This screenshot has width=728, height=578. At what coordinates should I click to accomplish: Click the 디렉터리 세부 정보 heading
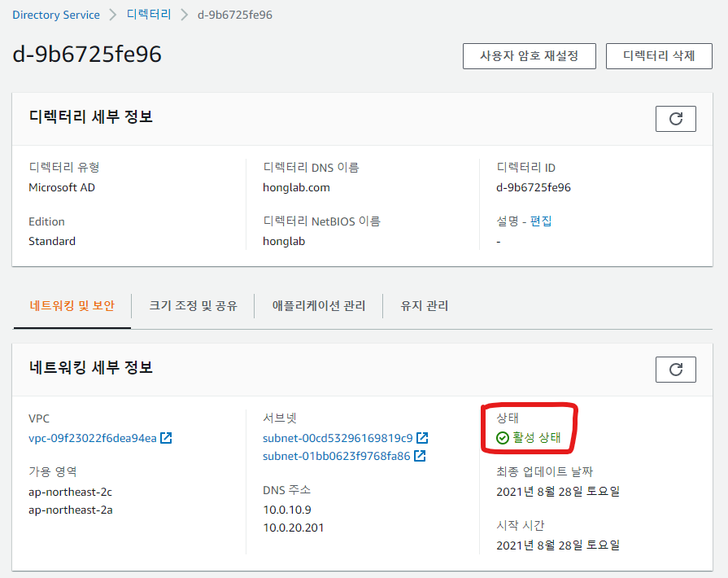pos(91,116)
